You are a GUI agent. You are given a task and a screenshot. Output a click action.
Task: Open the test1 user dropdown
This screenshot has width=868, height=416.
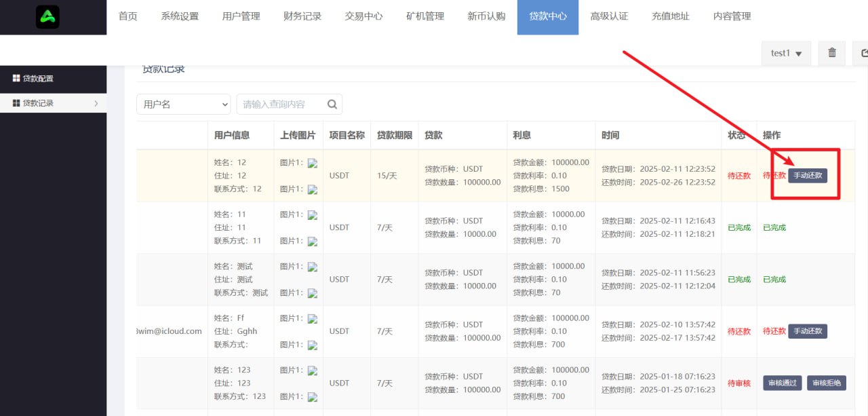tap(786, 53)
